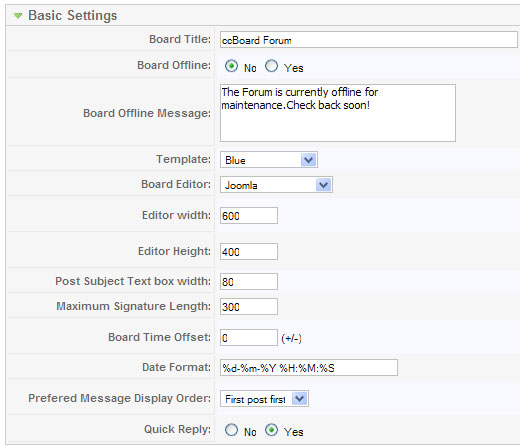The image size is (520, 447).
Task: Open the Template dropdown showing Blue
Action: click(x=269, y=160)
